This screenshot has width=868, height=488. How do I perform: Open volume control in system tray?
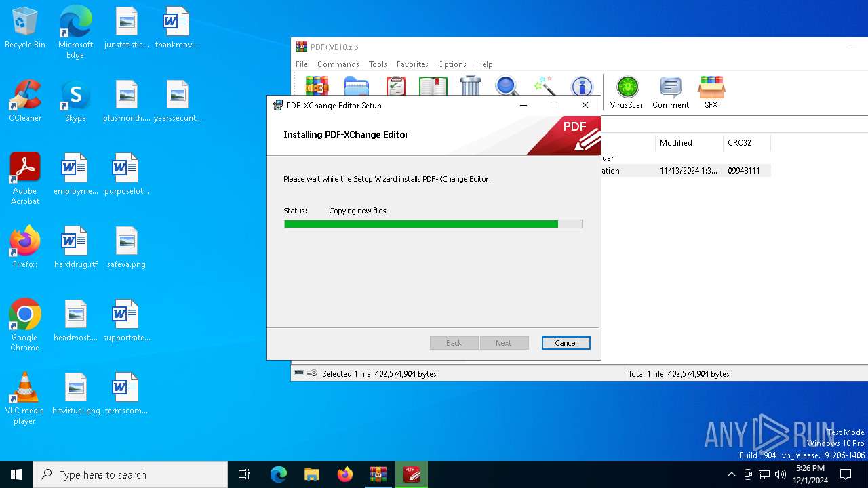coord(781,474)
